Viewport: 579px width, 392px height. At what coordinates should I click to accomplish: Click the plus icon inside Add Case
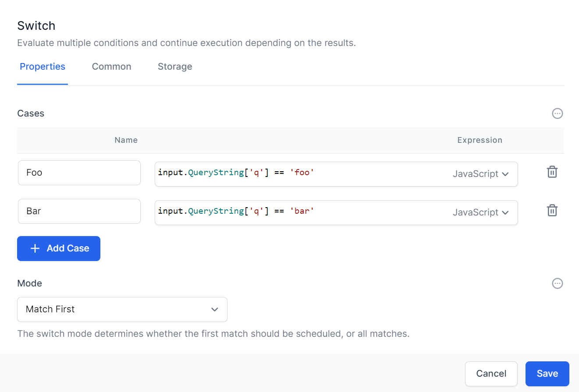[x=35, y=248]
